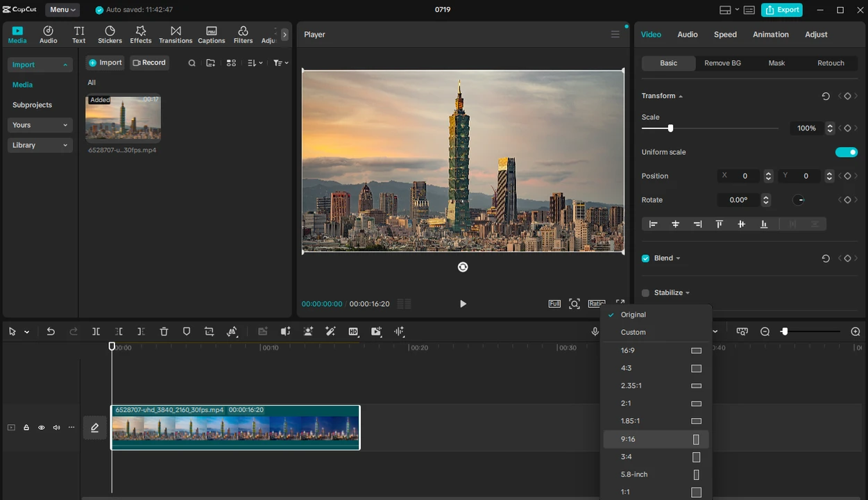
Task: Open the Captions tab
Action: point(212,35)
